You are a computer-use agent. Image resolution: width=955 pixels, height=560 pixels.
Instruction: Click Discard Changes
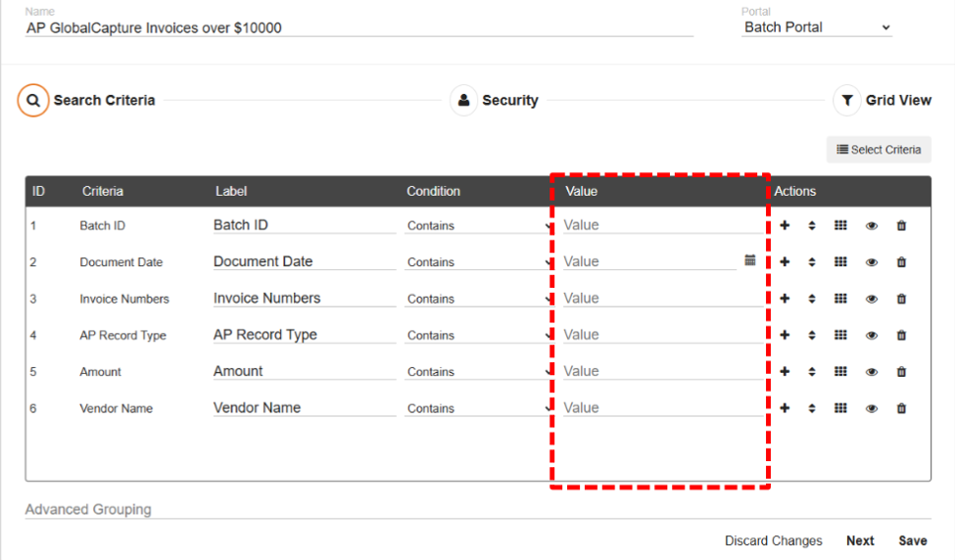[x=774, y=540]
